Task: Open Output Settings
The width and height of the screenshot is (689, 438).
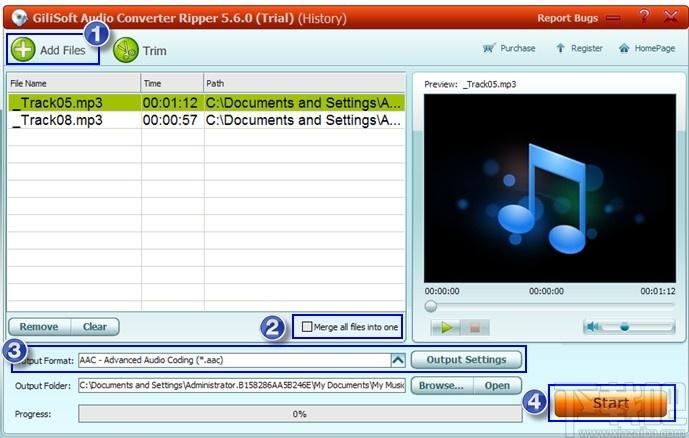Action: click(x=466, y=360)
